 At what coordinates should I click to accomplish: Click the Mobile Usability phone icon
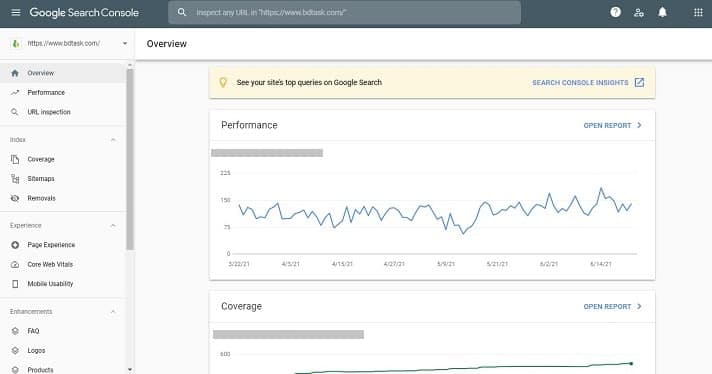(x=15, y=284)
